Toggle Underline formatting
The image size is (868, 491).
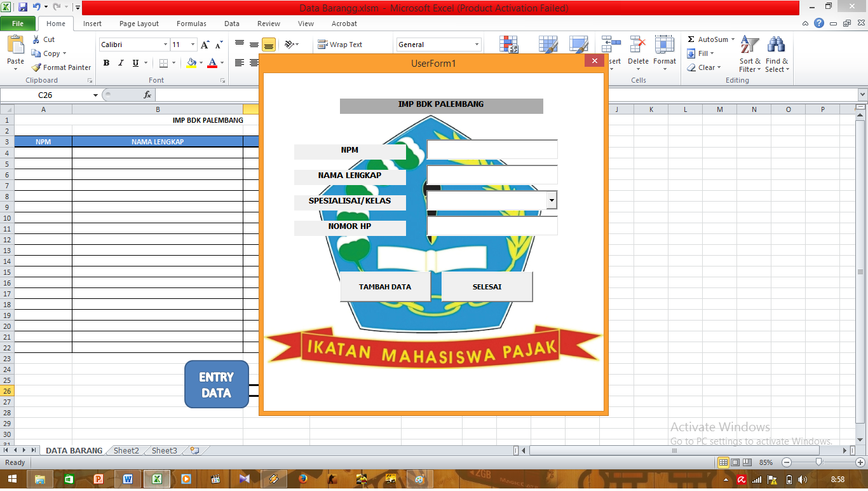tap(135, 63)
